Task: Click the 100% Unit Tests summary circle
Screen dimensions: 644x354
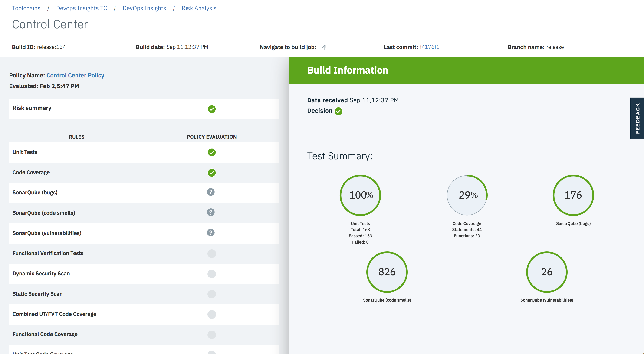Action: [x=360, y=195]
